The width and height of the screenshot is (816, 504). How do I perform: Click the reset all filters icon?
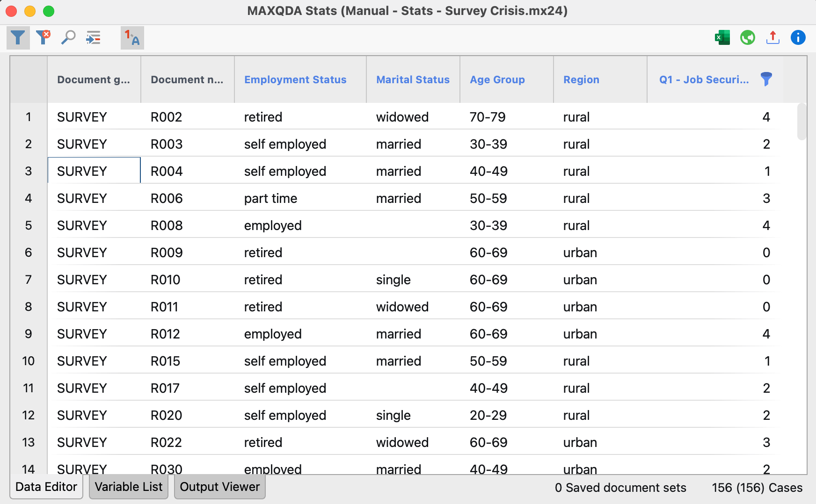point(43,37)
